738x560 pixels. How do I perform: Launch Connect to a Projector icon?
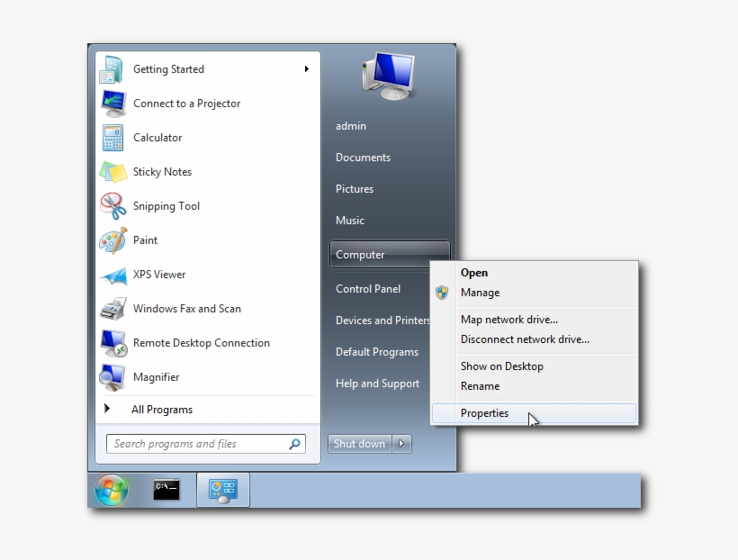pyautogui.click(x=113, y=104)
